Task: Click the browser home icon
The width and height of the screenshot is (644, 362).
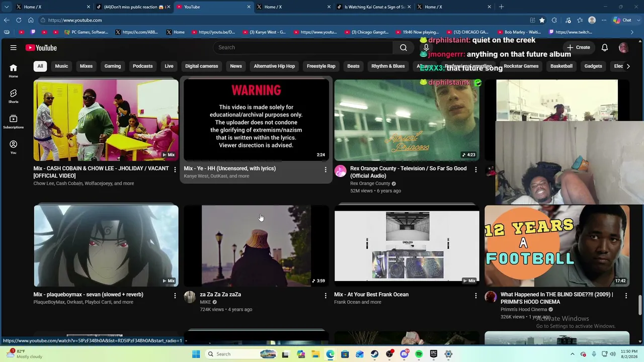Action: pyautogui.click(x=31, y=20)
